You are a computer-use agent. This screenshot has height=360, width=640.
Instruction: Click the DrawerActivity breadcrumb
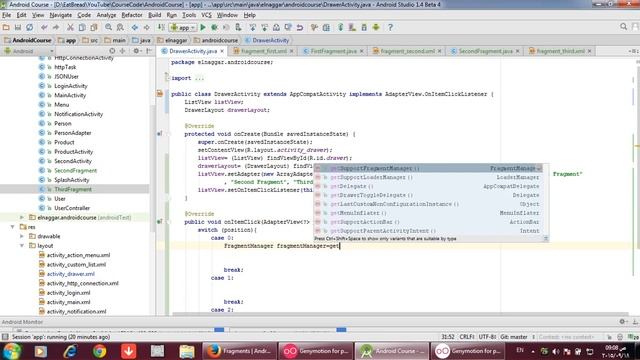click(x=267, y=40)
